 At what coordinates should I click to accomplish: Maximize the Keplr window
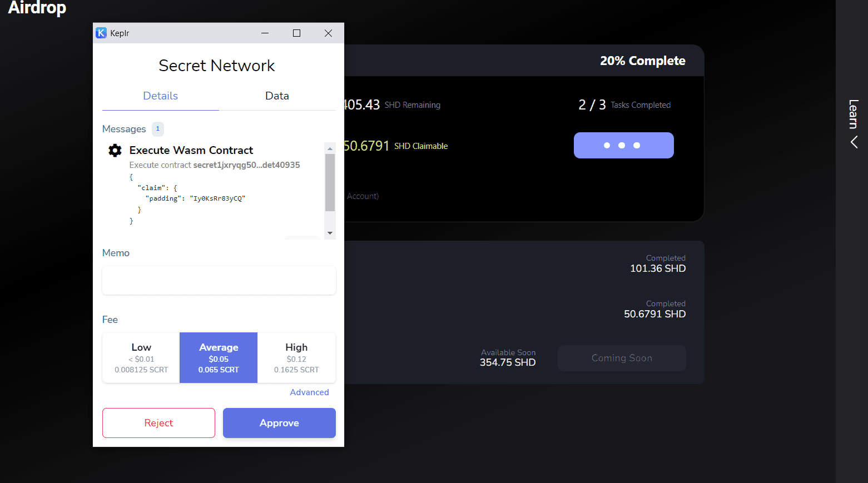[x=297, y=33]
